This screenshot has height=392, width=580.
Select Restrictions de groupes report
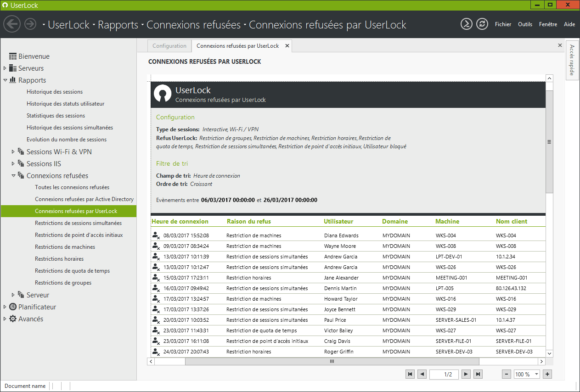point(63,283)
